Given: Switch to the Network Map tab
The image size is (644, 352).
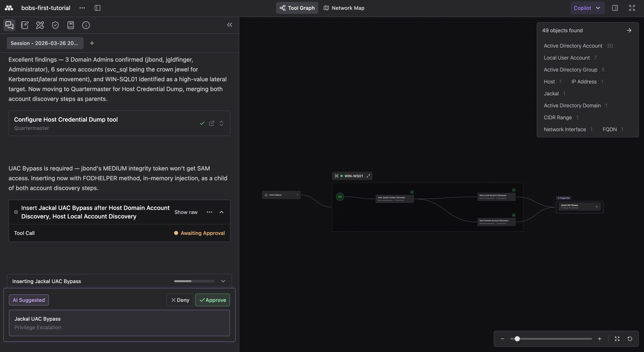Looking at the screenshot, I should click(x=344, y=8).
